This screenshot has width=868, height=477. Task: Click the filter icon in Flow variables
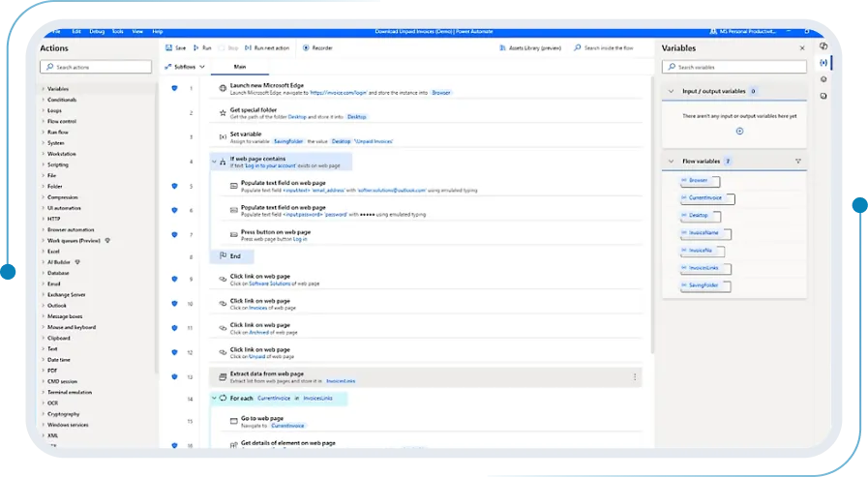coord(798,161)
